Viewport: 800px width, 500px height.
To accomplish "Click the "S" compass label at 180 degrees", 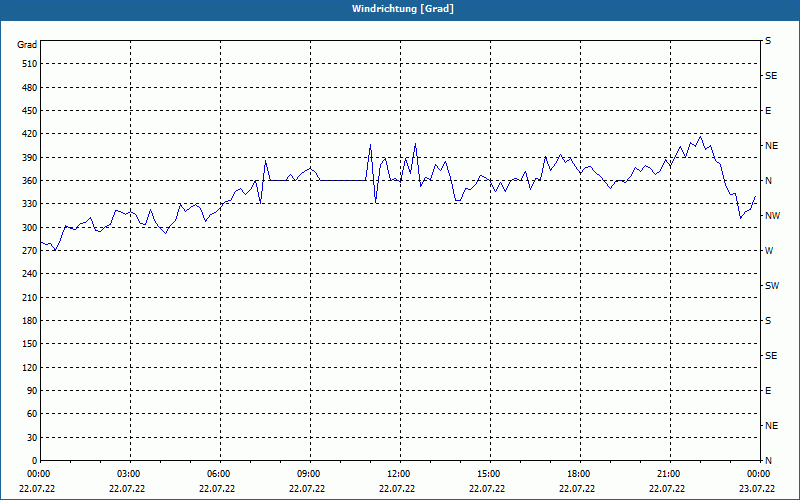I will pyautogui.click(x=768, y=321).
